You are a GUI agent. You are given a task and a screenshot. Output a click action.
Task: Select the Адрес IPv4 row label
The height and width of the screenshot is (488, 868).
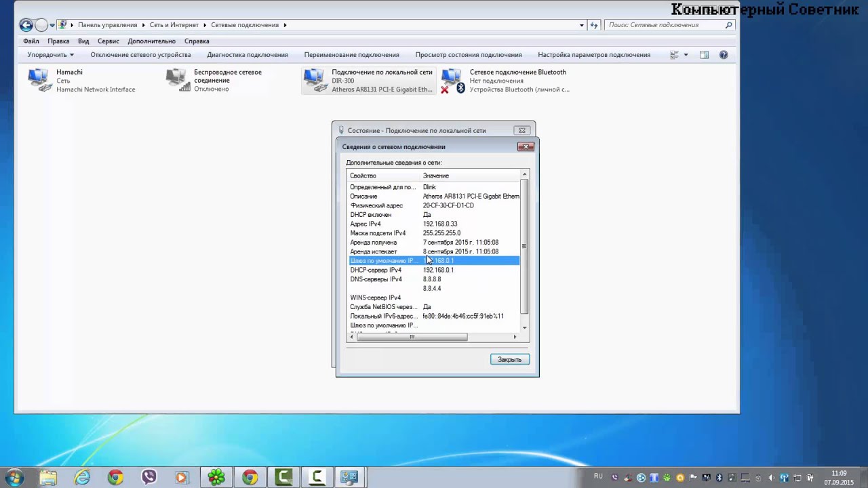pyautogui.click(x=366, y=224)
